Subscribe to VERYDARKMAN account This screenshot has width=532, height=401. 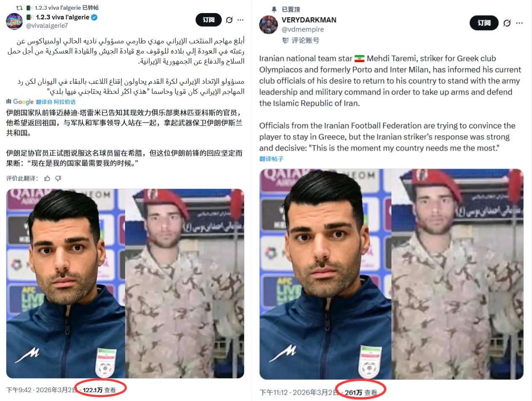pos(484,23)
